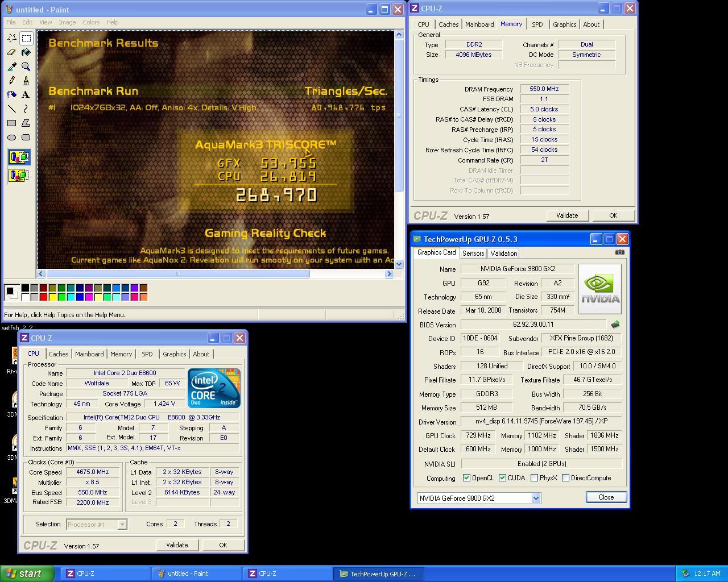The width and height of the screenshot is (728, 582).
Task: Select the Free-Form Select tool in Paint
Action: tap(12, 38)
